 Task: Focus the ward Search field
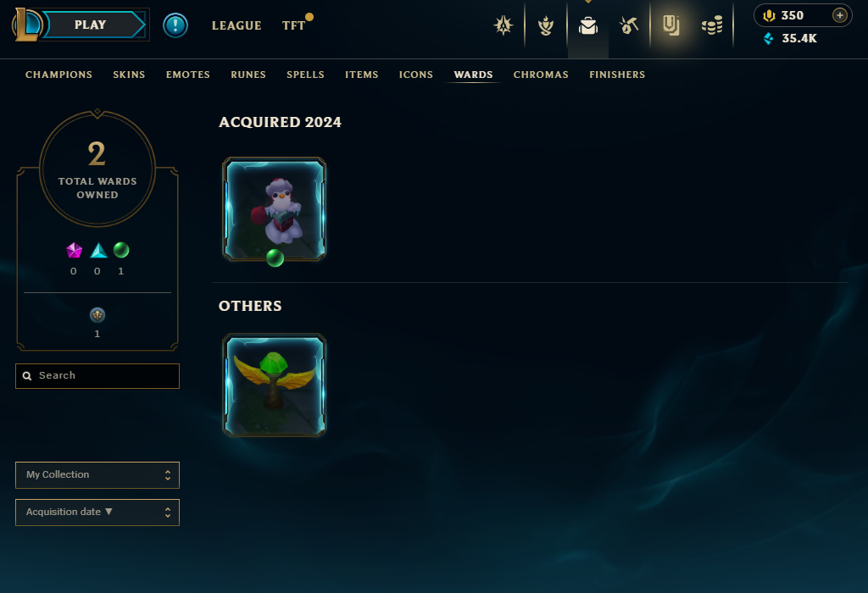(97, 376)
